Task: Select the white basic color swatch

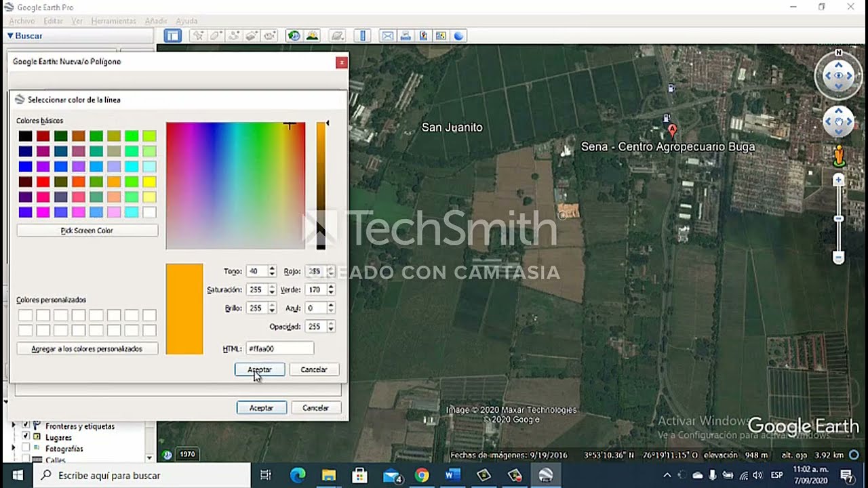Action: pyautogui.click(x=149, y=212)
